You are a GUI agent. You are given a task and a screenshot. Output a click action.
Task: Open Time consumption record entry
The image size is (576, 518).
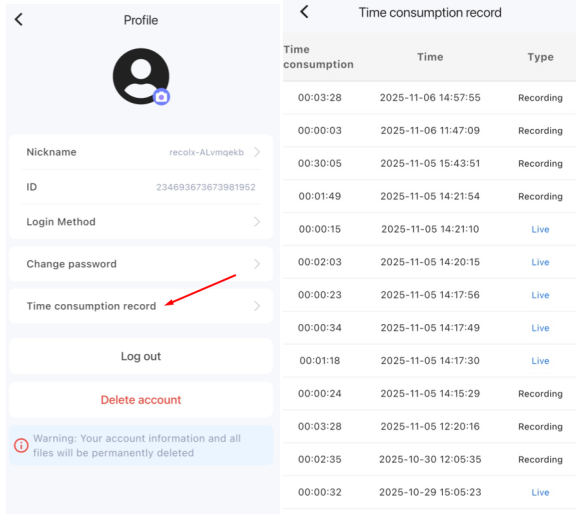[x=141, y=306]
